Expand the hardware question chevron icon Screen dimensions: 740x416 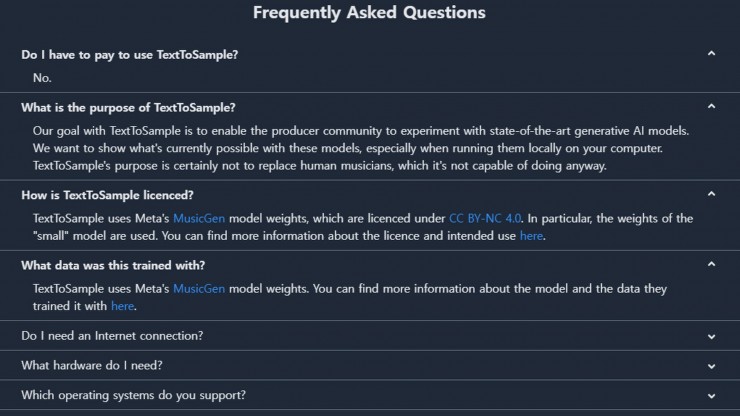pos(711,366)
